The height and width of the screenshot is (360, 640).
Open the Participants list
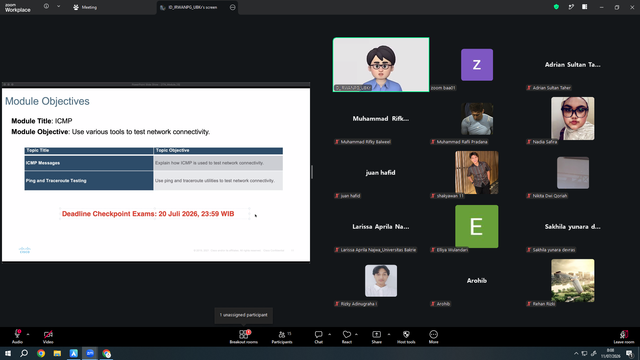click(x=282, y=336)
